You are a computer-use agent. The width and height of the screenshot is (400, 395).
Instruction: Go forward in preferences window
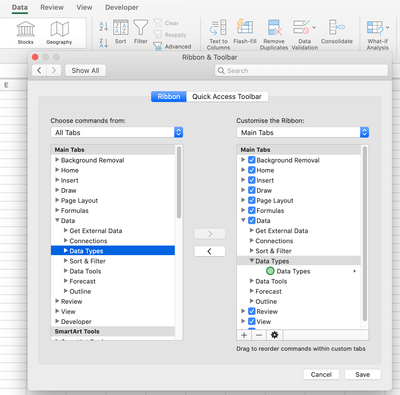click(x=54, y=70)
